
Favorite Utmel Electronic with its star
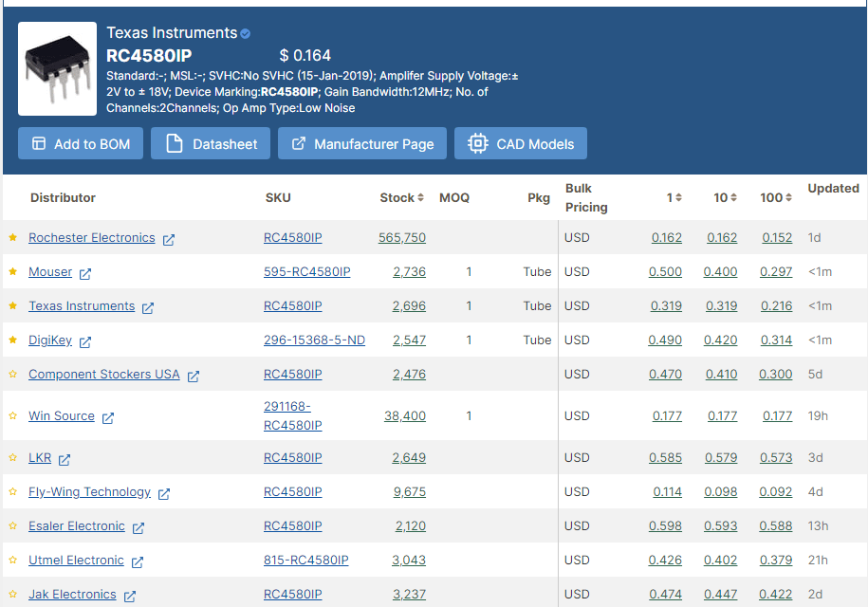12,560
